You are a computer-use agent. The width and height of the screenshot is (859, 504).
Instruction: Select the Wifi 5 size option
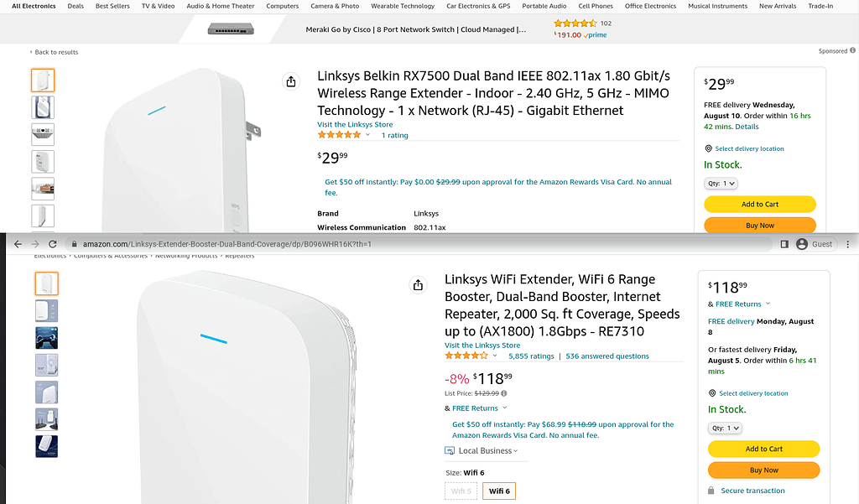tap(461, 491)
